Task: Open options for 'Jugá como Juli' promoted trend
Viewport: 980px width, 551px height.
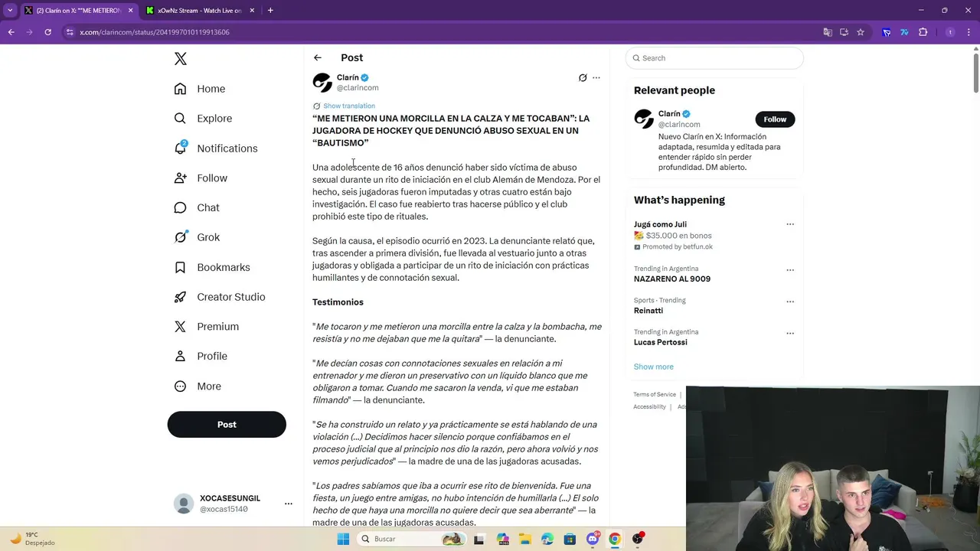Action: point(790,224)
